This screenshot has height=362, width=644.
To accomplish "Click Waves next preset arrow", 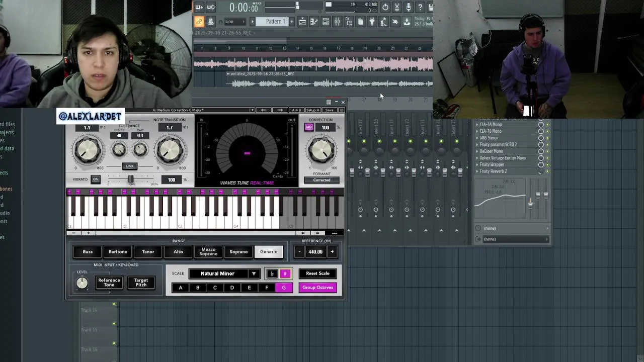I will coord(280,110).
